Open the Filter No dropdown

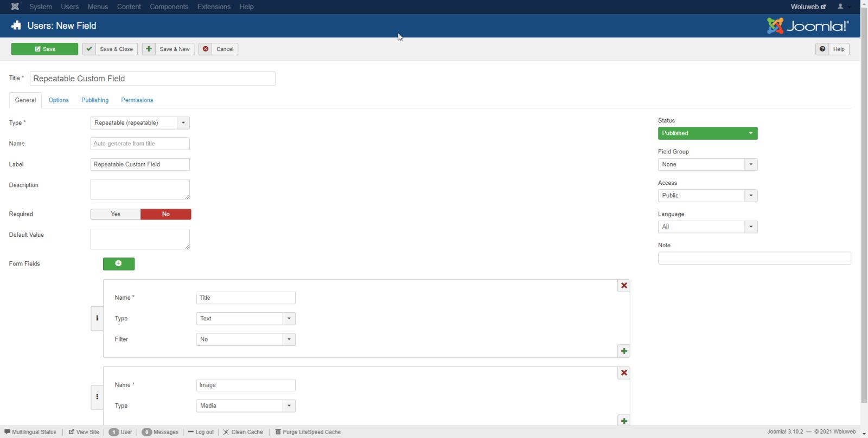pyautogui.click(x=246, y=339)
